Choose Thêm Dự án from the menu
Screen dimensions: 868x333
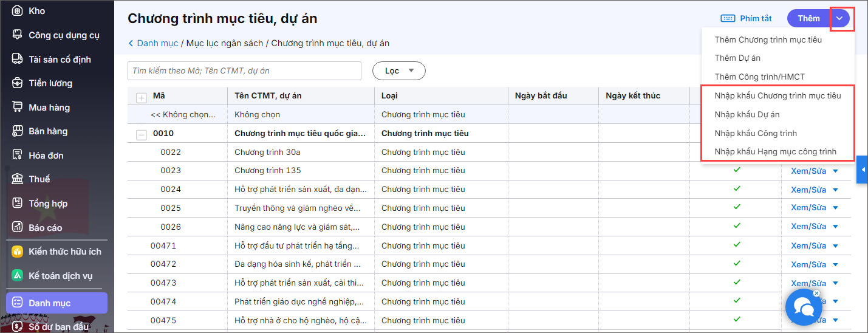click(737, 58)
